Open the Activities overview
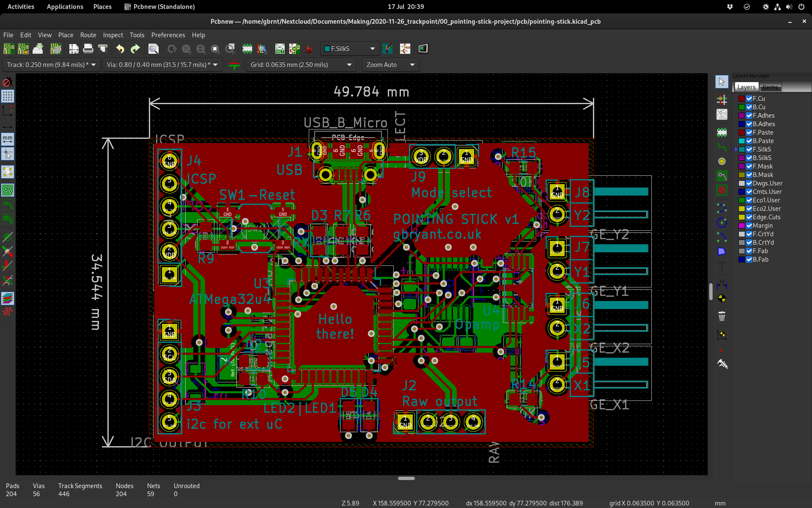812x508 pixels. [21, 7]
